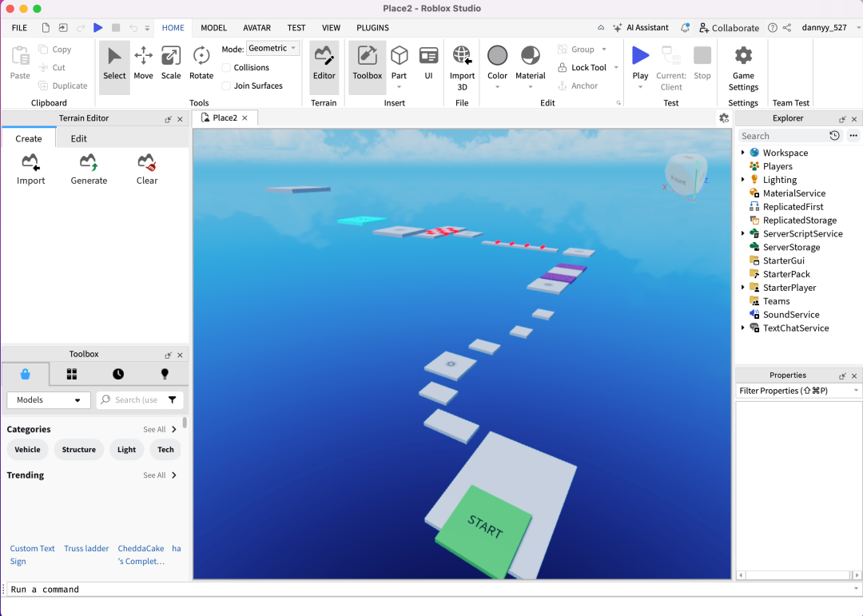Enable Join Surfaces checkbox
Screen dimensions: 863x616
[226, 85]
